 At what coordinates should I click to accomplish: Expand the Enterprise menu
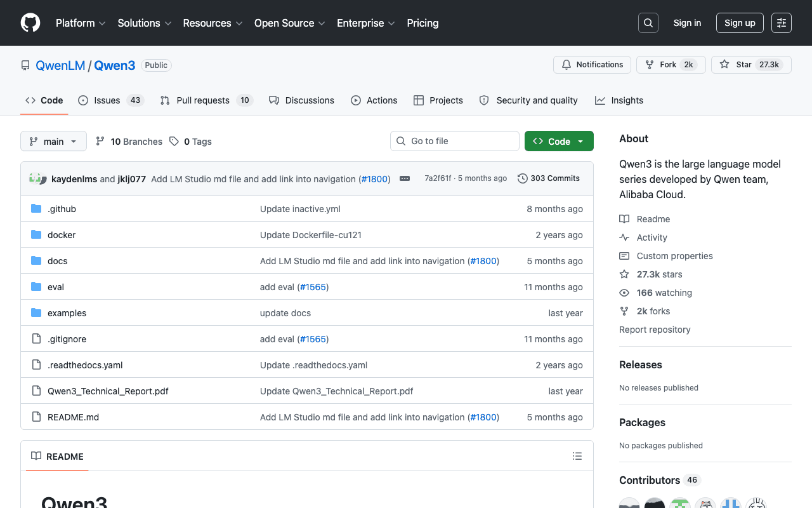coord(366,23)
